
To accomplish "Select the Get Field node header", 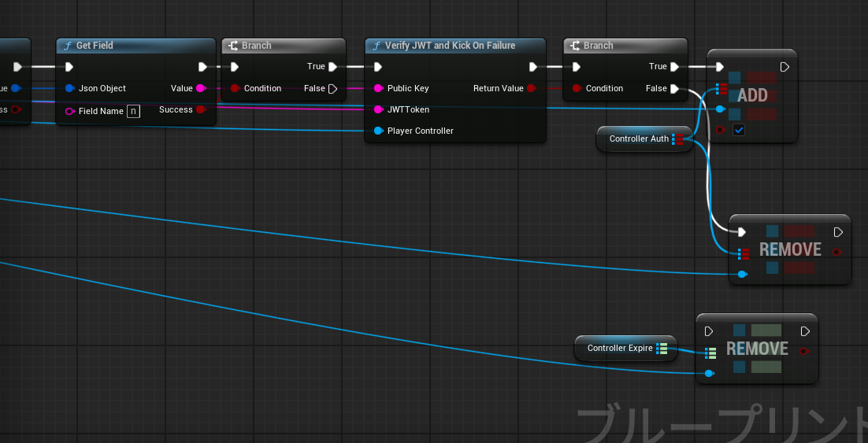I will coord(135,46).
